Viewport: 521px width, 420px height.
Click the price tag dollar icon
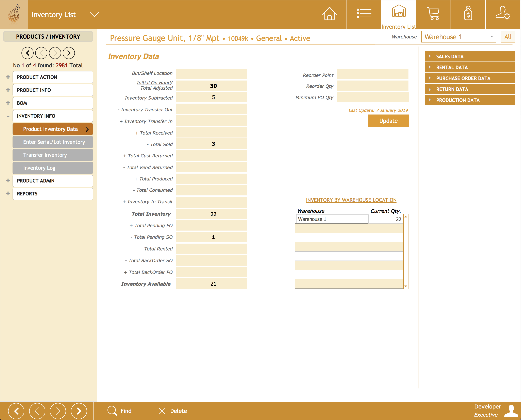tap(468, 13)
